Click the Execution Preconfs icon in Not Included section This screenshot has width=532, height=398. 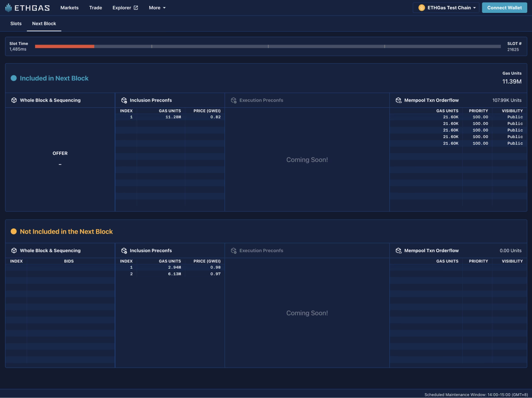[x=234, y=251]
